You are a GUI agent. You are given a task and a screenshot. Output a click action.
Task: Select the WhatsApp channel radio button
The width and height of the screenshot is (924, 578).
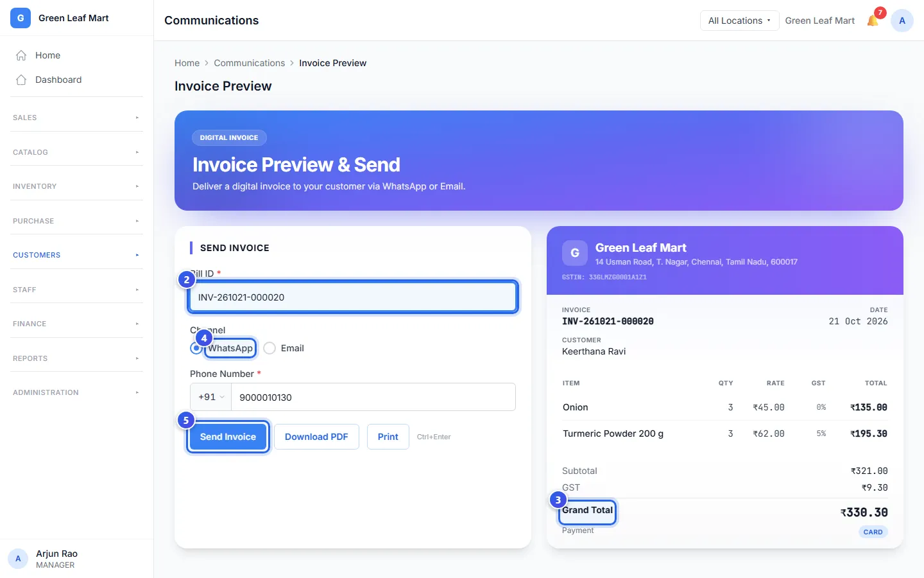point(196,348)
